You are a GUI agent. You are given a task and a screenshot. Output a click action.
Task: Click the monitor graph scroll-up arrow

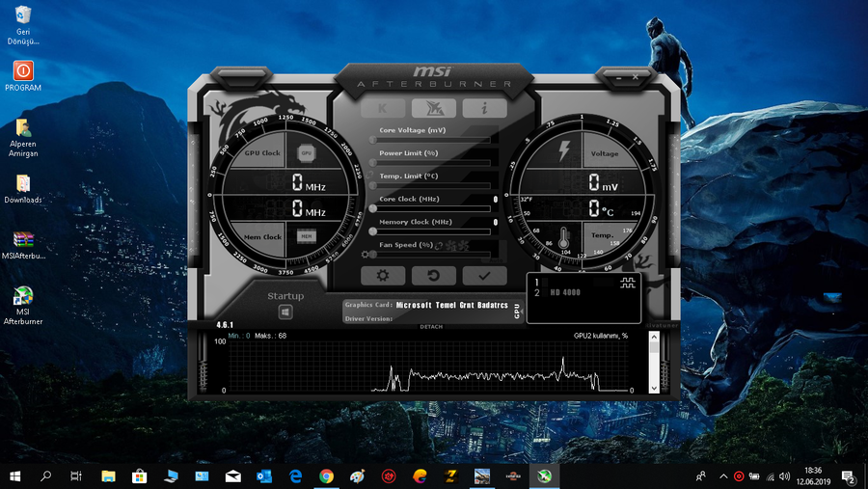point(654,337)
